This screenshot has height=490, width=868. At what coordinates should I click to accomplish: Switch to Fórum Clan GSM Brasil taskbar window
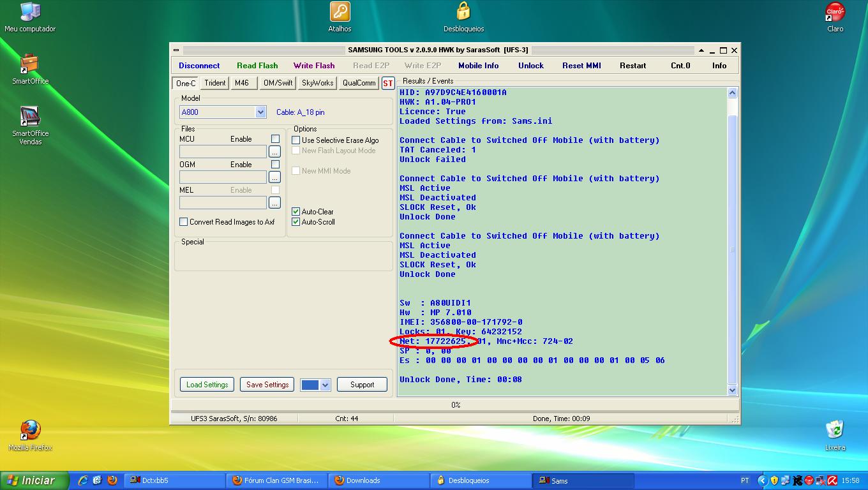click(277, 480)
